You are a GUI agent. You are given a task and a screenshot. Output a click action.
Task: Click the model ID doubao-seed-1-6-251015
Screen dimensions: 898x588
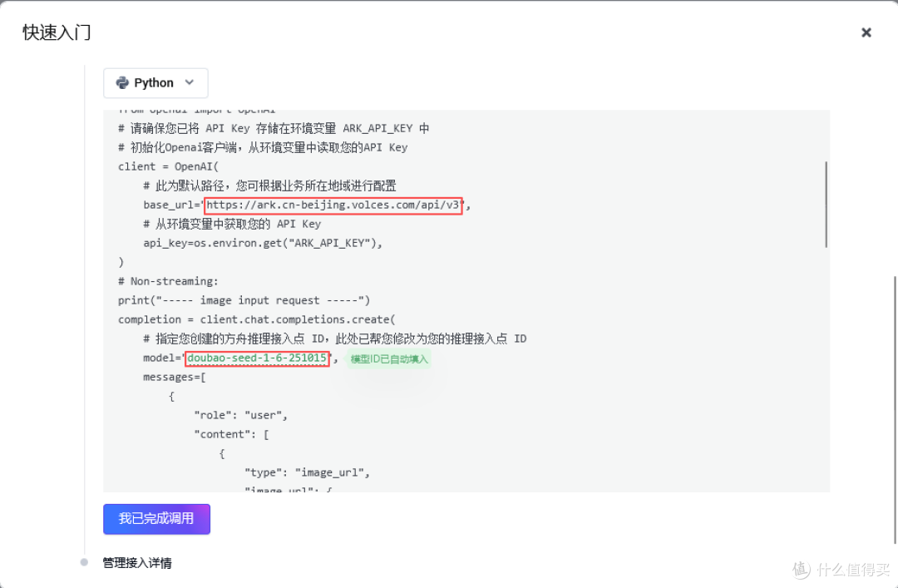257,358
